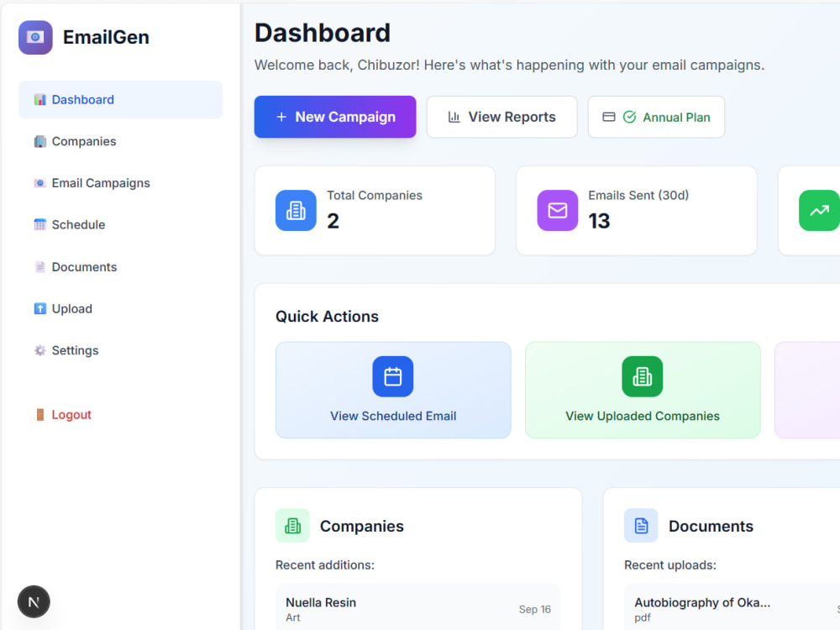The height and width of the screenshot is (630, 840).
Task: Click the Schedule calendar icon in sidebar
Action: [x=40, y=224]
